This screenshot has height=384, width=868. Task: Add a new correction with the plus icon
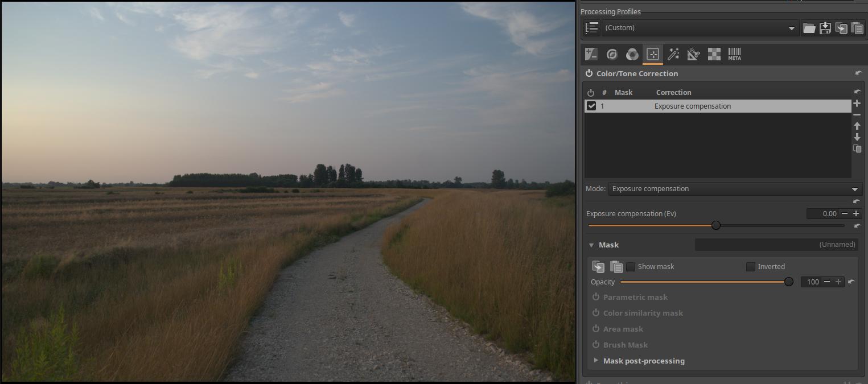(857, 104)
